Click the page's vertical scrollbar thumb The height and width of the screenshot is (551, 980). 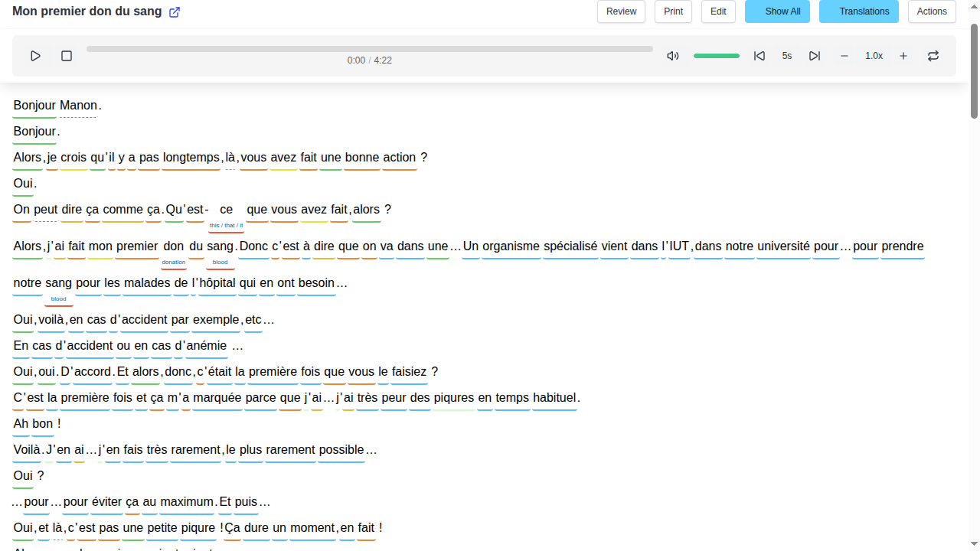click(974, 70)
